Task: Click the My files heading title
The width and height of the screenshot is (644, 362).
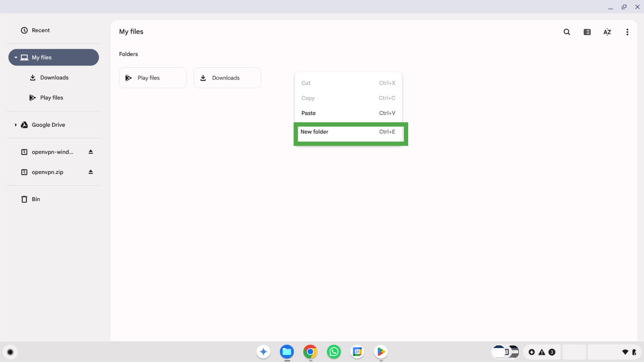Action: [131, 32]
